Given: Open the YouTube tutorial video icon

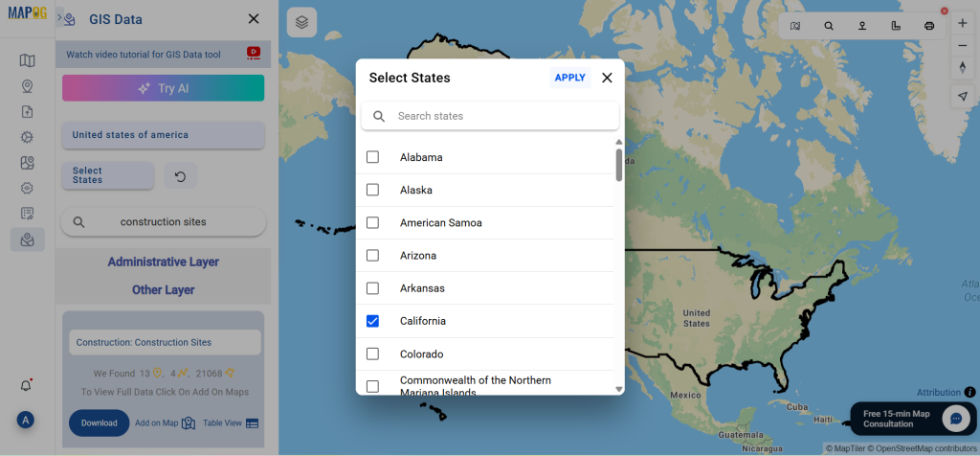Looking at the screenshot, I should click(253, 54).
